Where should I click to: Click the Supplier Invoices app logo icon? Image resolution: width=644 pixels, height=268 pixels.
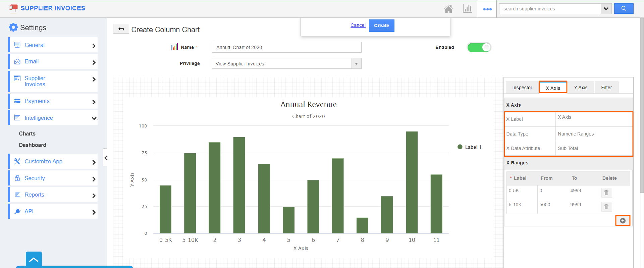click(x=13, y=8)
